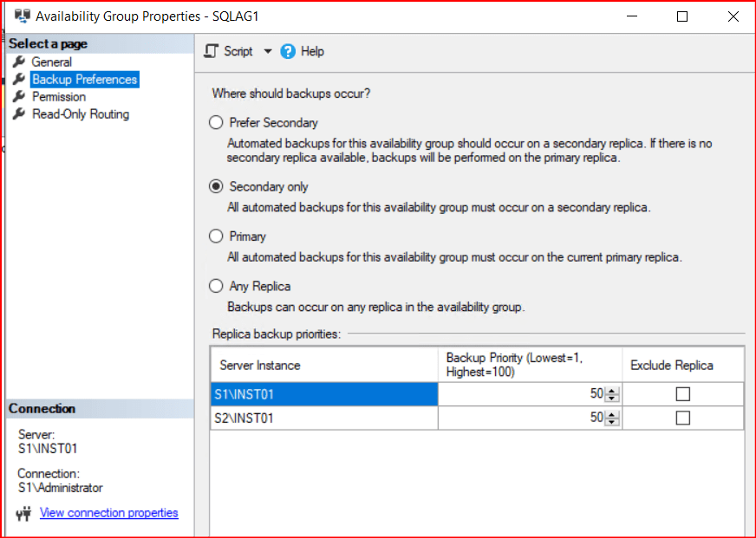756x538 pixels.
Task: Click the connection properties network icon
Action: tap(24, 514)
